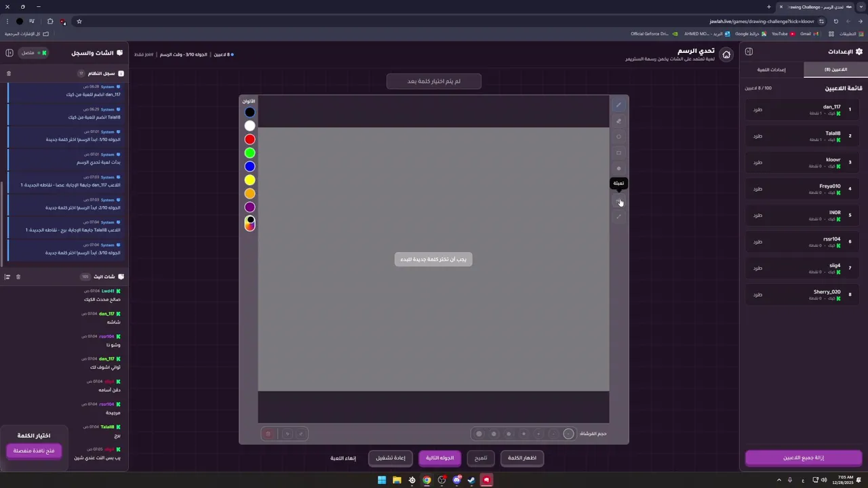Bookmark this page with the star icon
Viewport: 868px width, 488px height.
pos(79,21)
